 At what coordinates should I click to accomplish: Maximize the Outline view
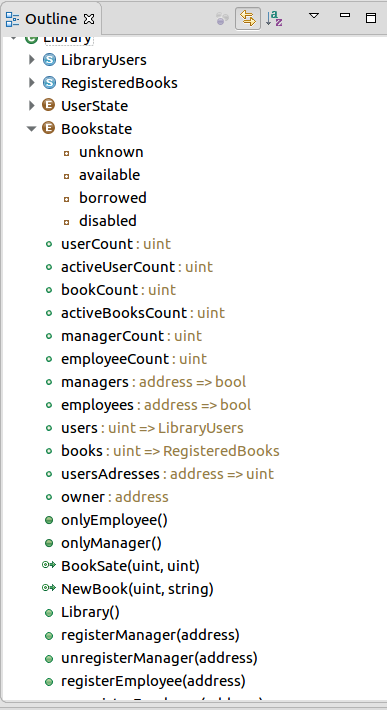[x=371, y=18]
